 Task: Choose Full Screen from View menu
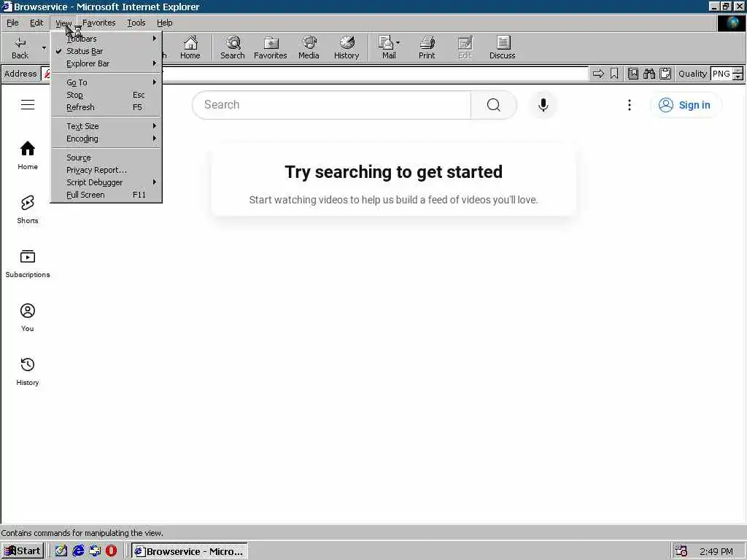107,195
